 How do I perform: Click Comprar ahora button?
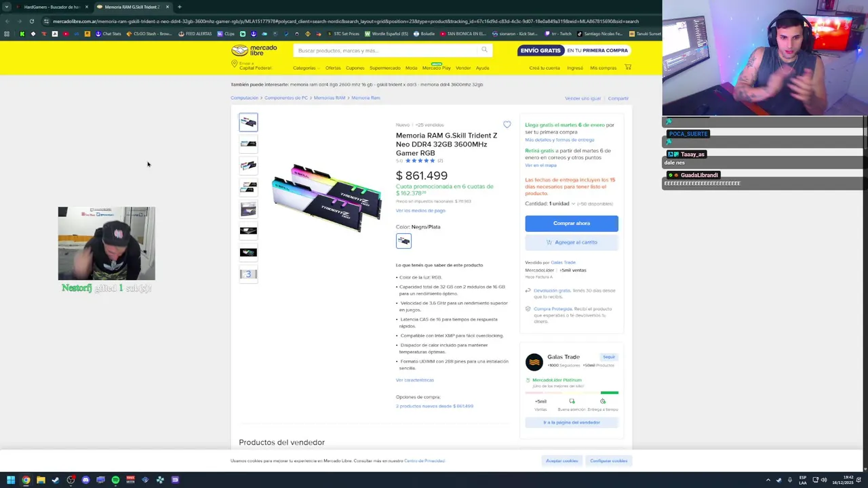point(572,223)
